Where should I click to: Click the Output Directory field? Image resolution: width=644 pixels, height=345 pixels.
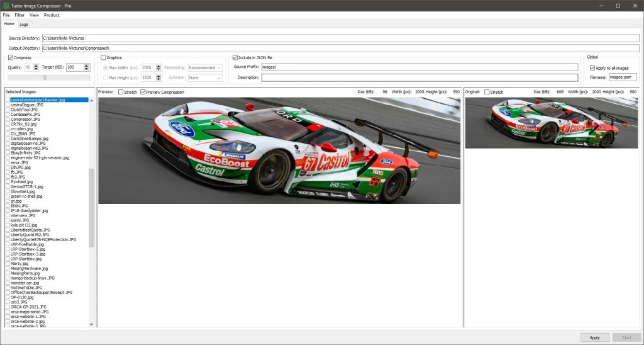pos(340,48)
